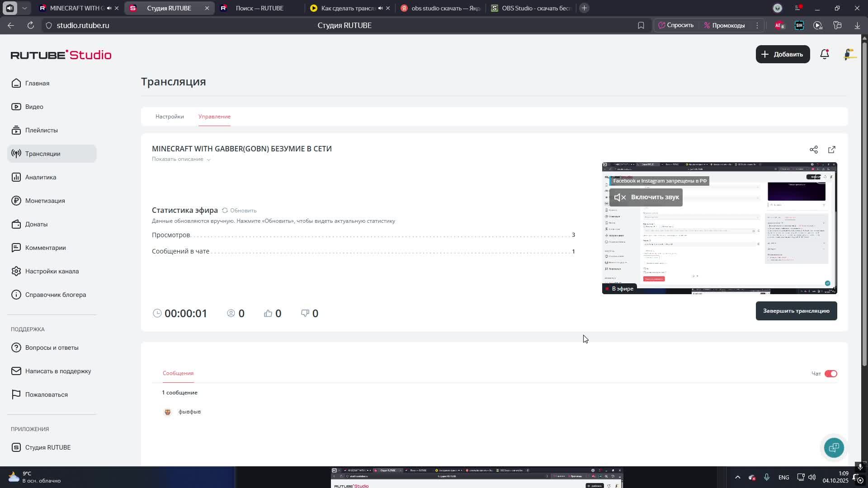The image size is (868, 488).
Task: Go to Монетизация section
Action: [x=45, y=201]
